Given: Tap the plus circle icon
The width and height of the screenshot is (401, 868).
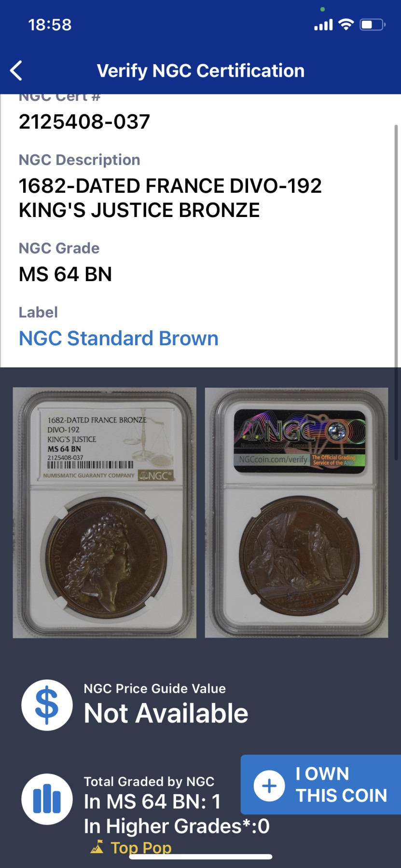Looking at the screenshot, I should pyautogui.click(x=269, y=786).
